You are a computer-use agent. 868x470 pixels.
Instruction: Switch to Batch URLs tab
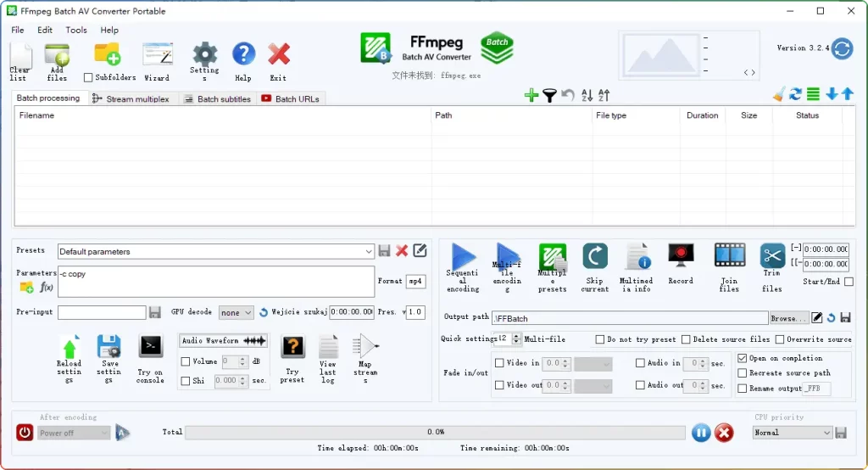[x=291, y=99]
